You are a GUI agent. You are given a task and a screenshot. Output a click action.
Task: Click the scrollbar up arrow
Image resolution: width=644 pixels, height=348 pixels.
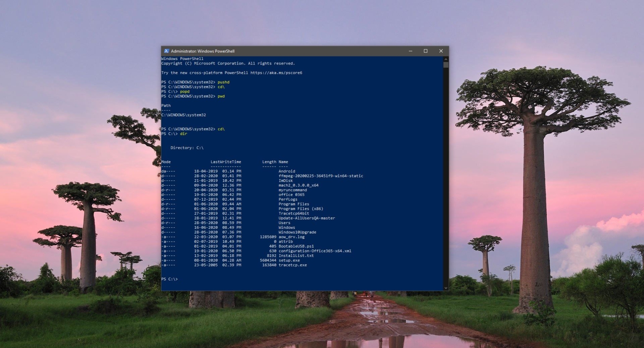[445, 59]
